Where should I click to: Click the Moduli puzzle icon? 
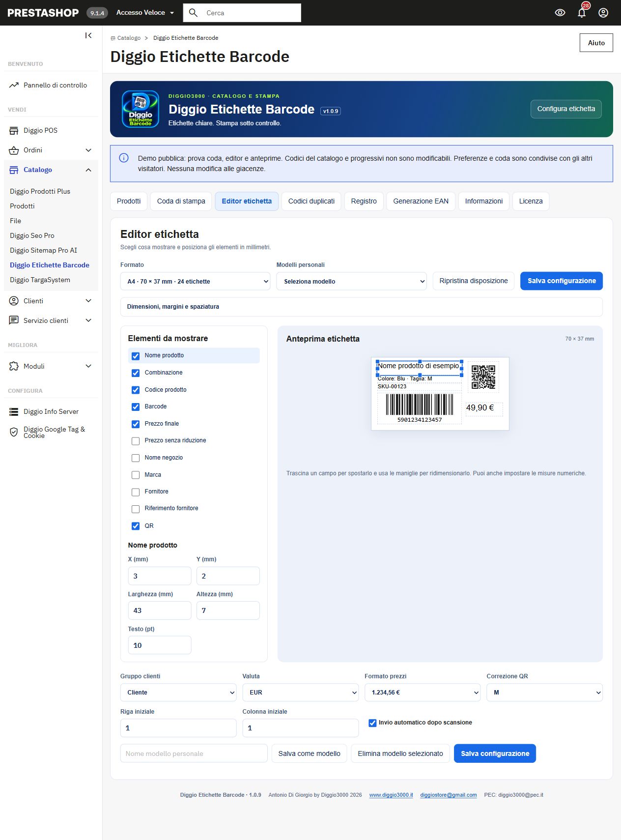point(14,366)
